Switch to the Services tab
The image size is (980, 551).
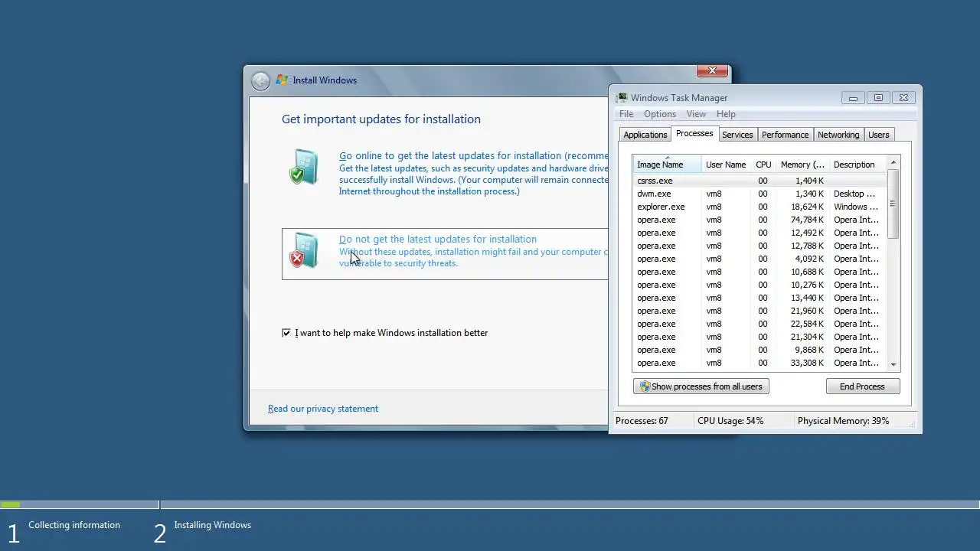[x=737, y=135]
